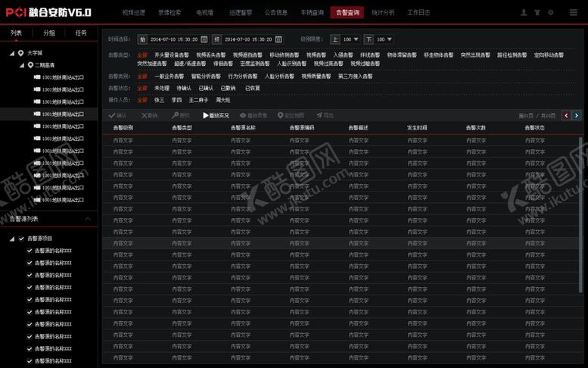Collapse the 大学城 tree node
Viewport: 588px width, 368px height.
12,53
